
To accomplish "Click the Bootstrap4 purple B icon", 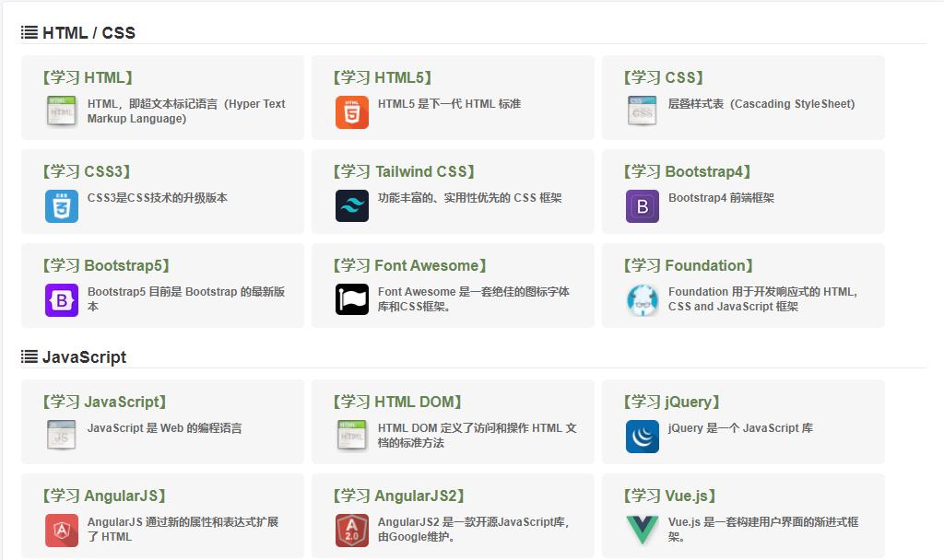I will [643, 205].
